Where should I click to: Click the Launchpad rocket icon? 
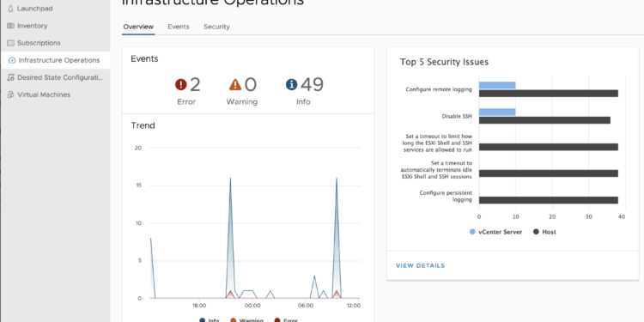tap(10, 9)
